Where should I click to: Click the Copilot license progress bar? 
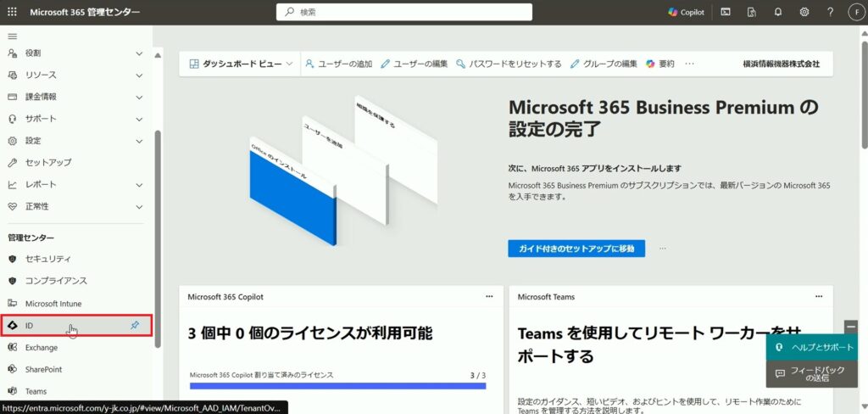tap(337, 386)
